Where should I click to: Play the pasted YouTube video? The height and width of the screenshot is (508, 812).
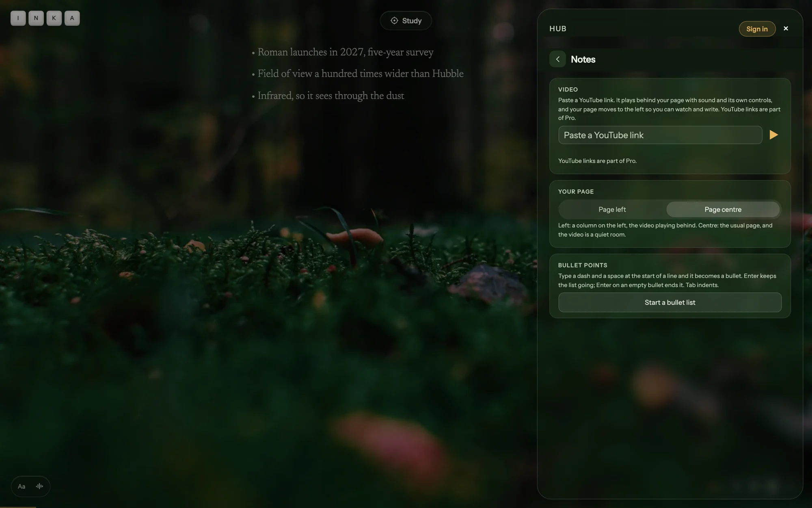point(773,135)
